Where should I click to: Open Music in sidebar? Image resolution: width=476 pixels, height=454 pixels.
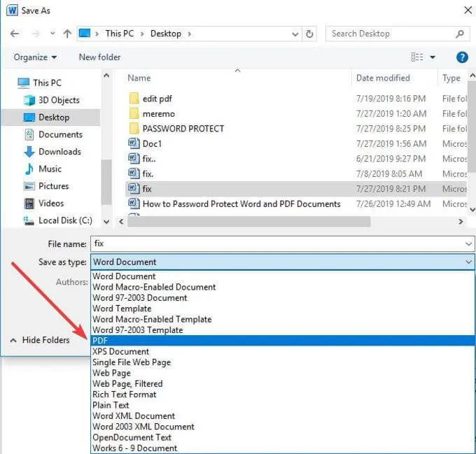point(43,169)
